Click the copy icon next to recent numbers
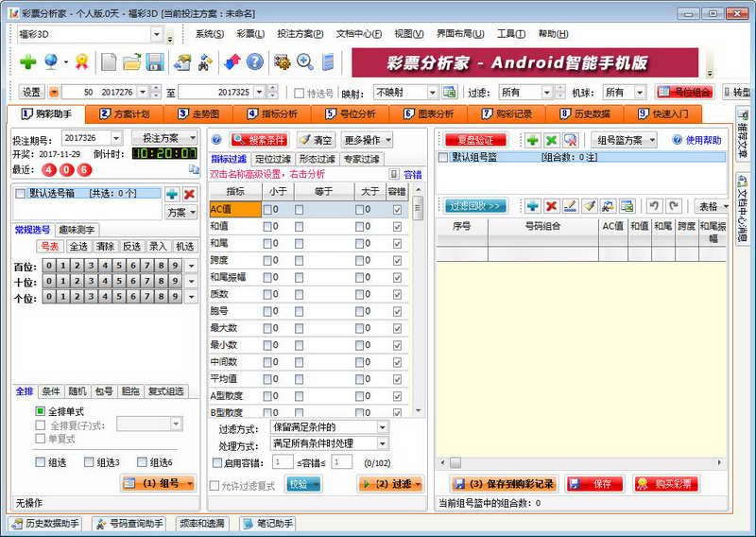Screen dimensions: 756x537 194,169
